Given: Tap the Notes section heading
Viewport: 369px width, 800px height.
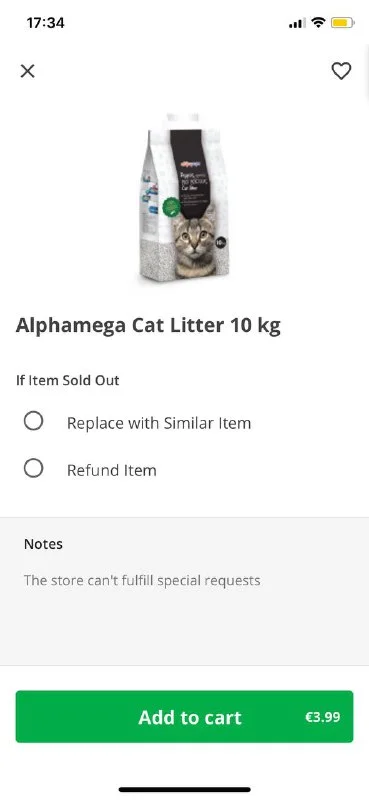Looking at the screenshot, I should click(43, 544).
